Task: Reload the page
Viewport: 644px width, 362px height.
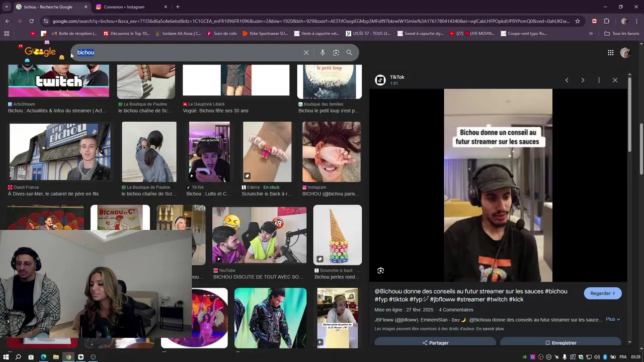Action: point(31,21)
